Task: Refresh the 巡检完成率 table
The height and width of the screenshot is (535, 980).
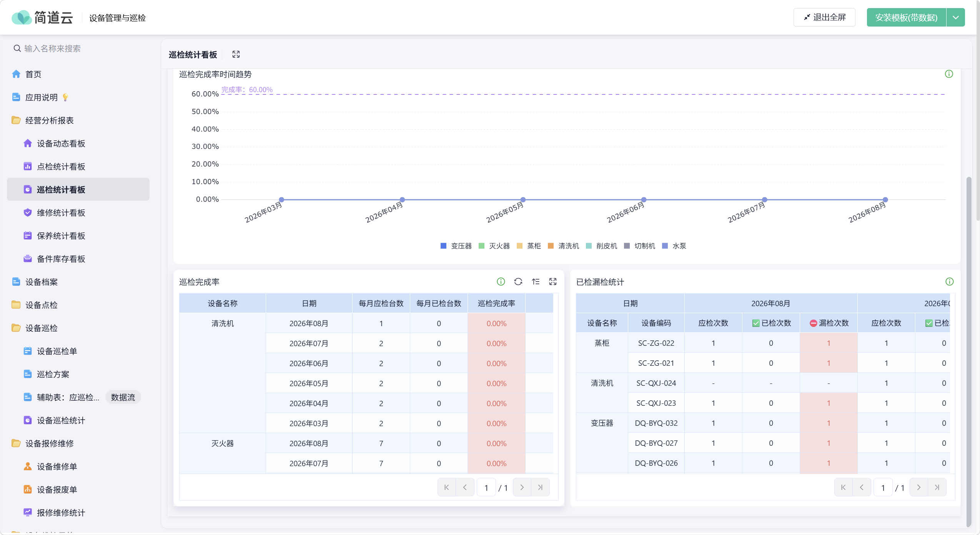Action: (518, 282)
